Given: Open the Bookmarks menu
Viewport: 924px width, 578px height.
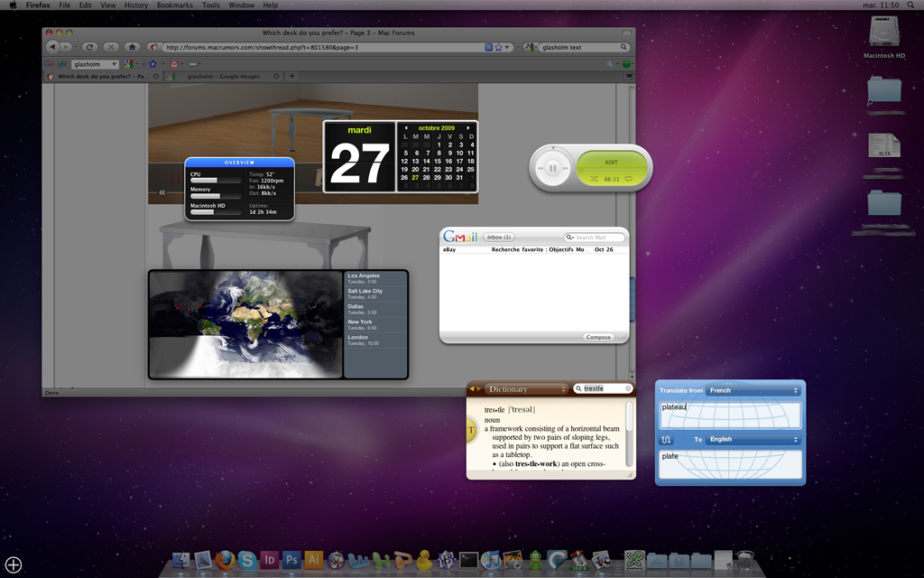Looking at the screenshot, I should (174, 5).
